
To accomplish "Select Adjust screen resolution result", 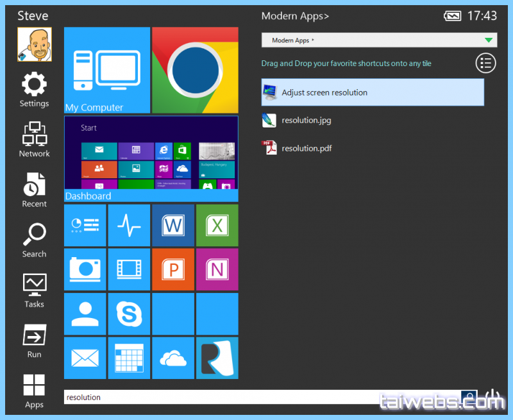I will click(x=373, y=92).
